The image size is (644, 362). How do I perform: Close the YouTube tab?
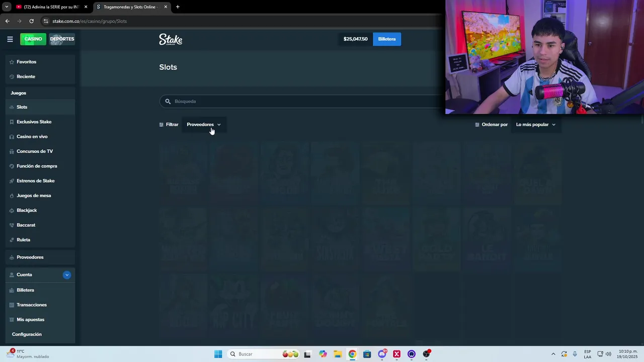point(86,7)
